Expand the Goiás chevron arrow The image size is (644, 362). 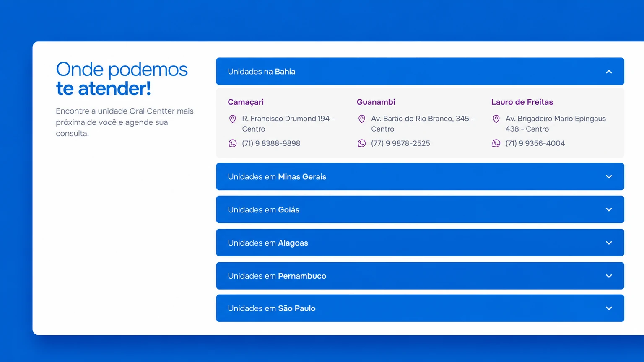pyautogui.click(x=609, y=209)
